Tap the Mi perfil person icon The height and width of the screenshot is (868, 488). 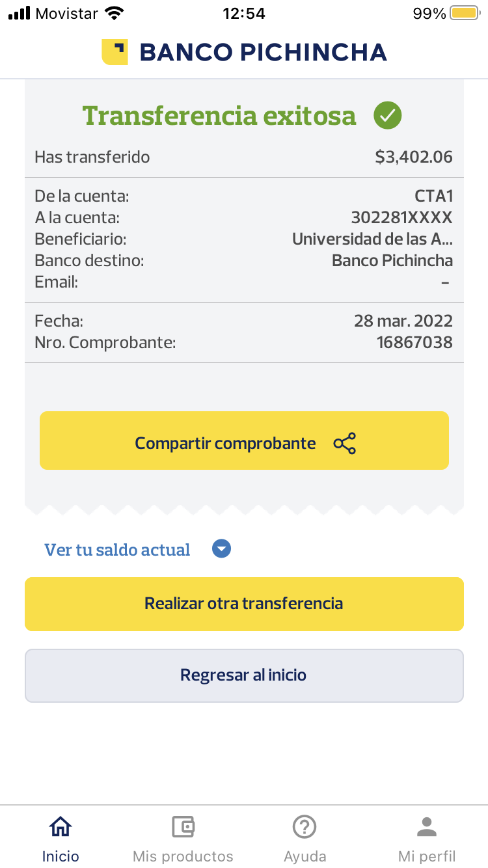click(x=427, y=827)
